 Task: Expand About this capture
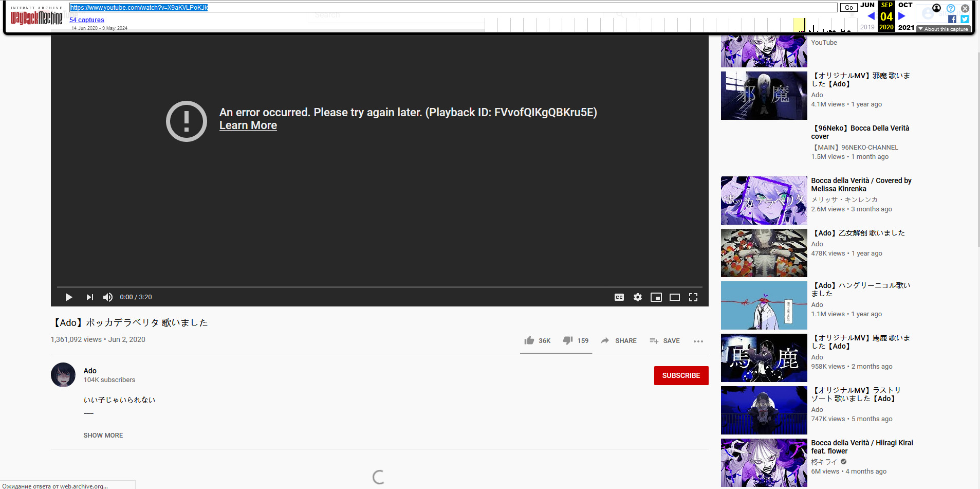[944, 29]
